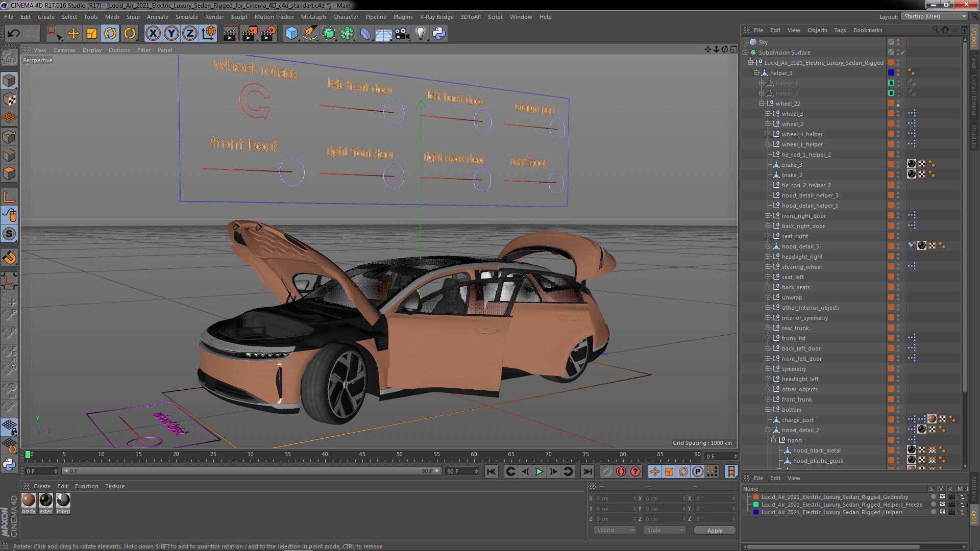Image resolution: width=980 pixels, height=551 pixels.
Task: Collapse the helper_3 tree node
Action: pos(756,73)
